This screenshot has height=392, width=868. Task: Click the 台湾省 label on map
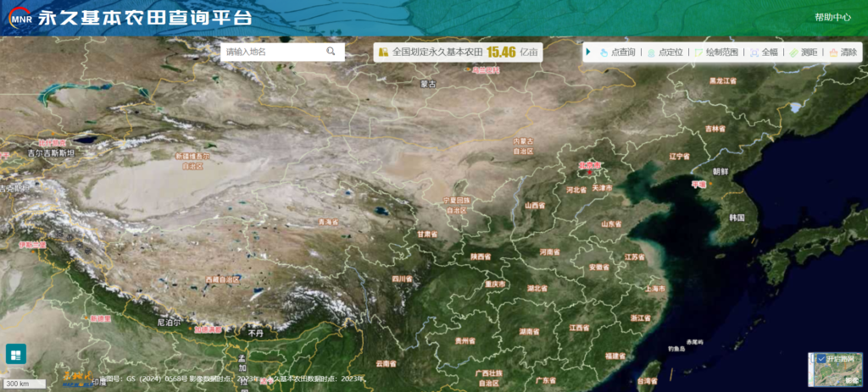coord(647,381)
